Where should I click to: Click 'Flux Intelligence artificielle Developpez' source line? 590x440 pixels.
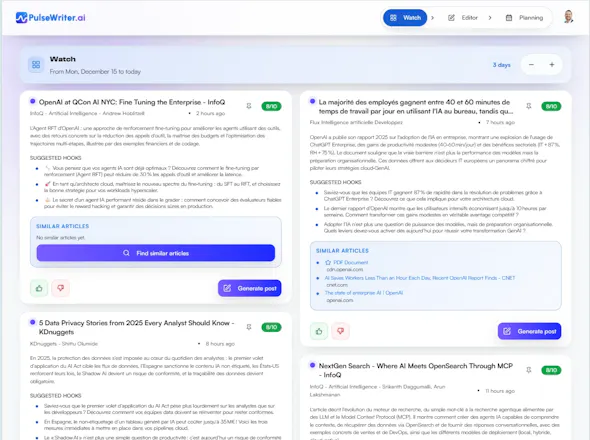click(x=356, y=122)
